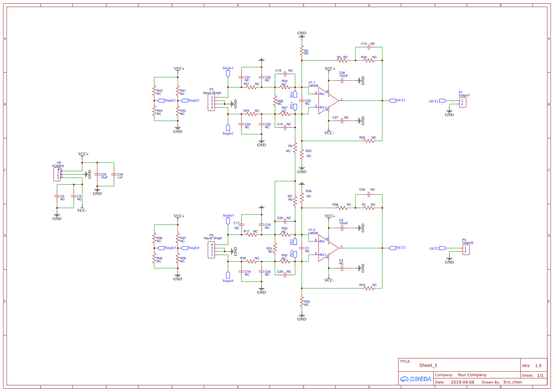Select resistor R40 symbol
The width and height of the screenshot is (554, 392).
coord(154,258)
